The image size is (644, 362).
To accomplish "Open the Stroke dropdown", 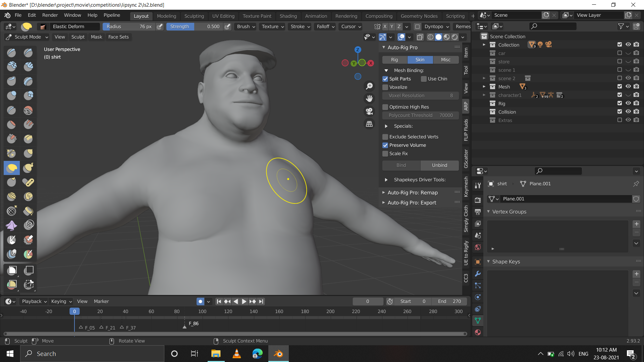I will click(x=300, y=26).
